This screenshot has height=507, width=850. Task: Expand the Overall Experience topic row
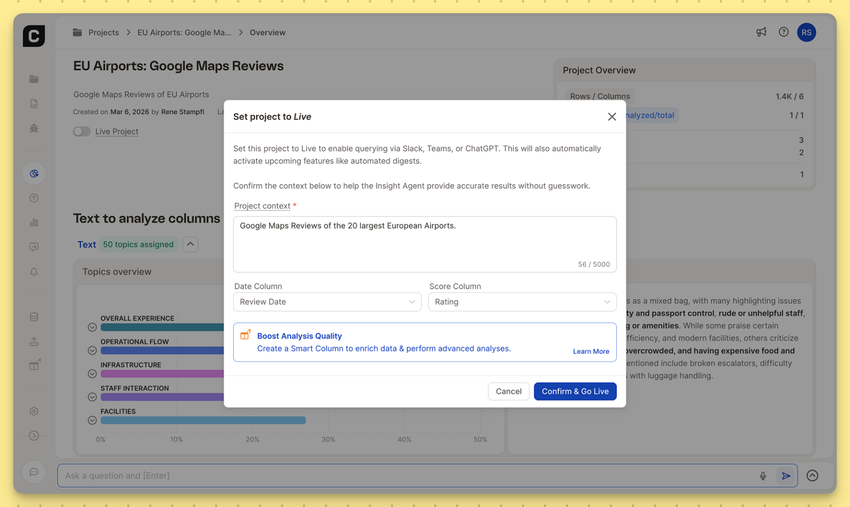pos(92,327)
